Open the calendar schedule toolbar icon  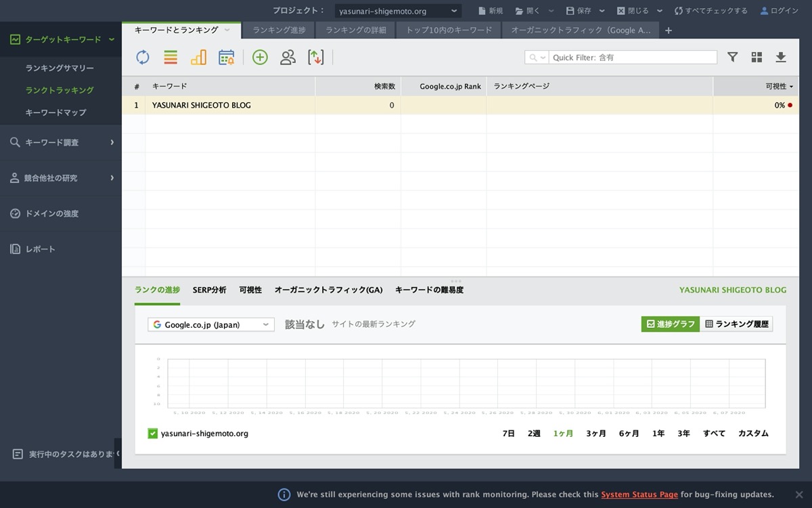tap(226, 58)
